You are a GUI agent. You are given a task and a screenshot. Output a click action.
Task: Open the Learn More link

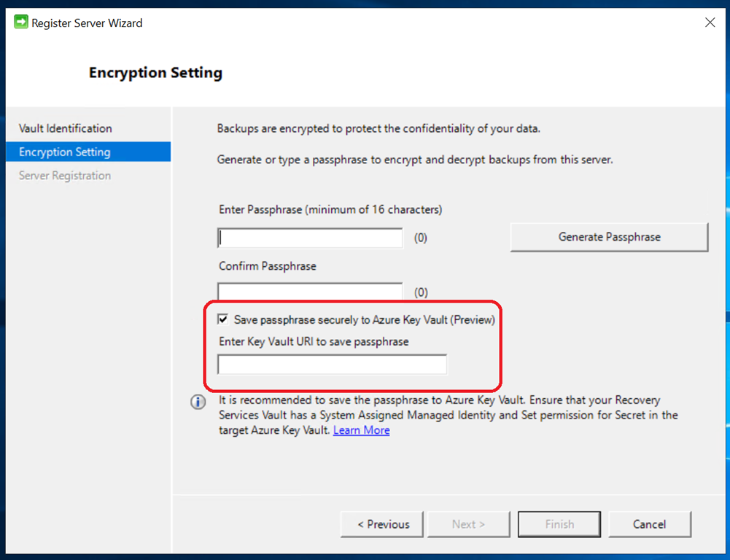click(x=361, y=430)
